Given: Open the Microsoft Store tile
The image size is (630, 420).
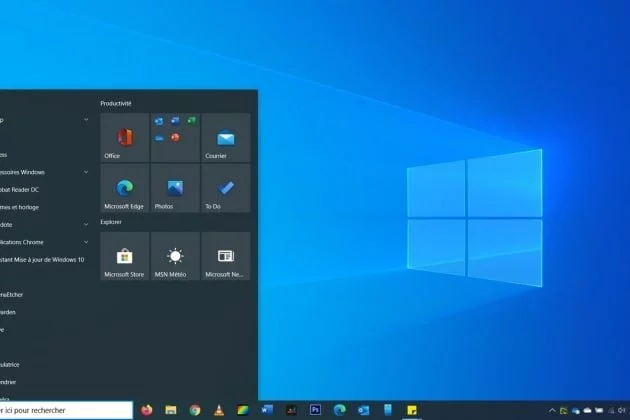Looking at the screenshot, I should [x=125, y=257].
